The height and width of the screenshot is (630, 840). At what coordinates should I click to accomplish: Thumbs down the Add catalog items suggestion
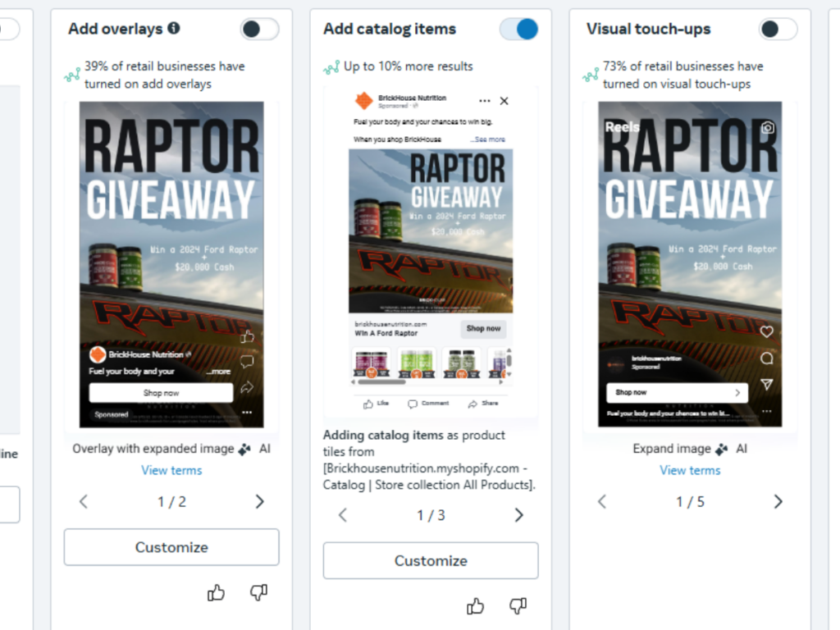[x=518, y=606]
